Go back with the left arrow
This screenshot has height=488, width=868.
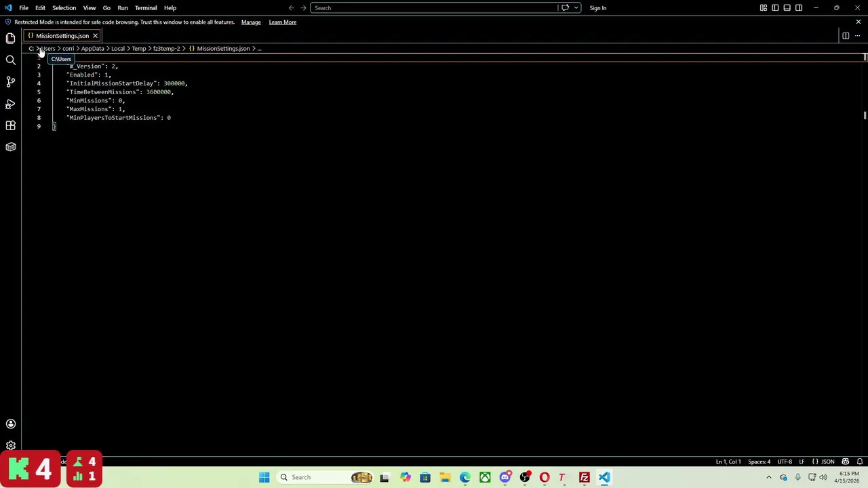click(x=292, y=7)
